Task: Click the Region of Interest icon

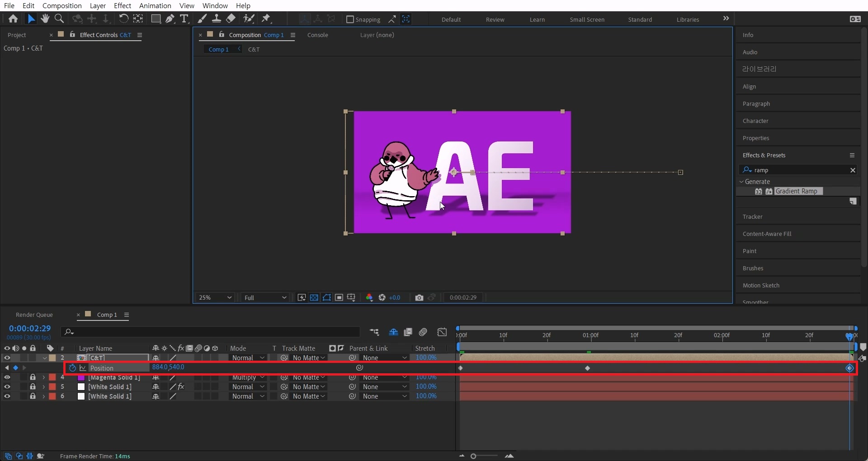Action: (x=339, y=297)
